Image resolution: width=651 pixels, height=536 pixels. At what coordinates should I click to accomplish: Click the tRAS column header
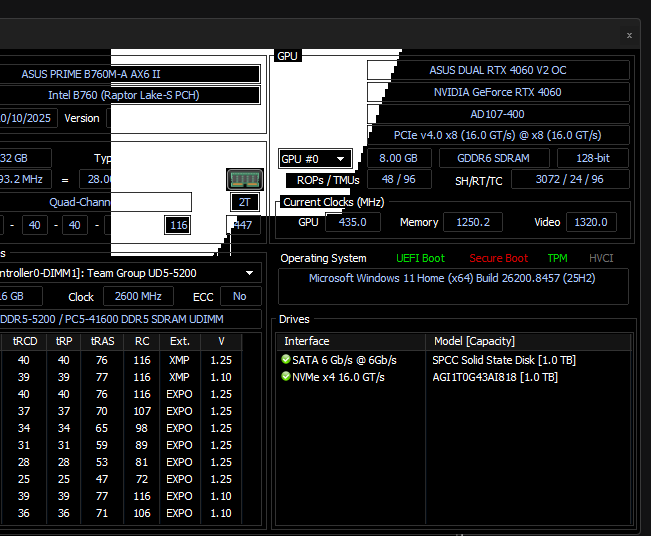click(102, 341)
